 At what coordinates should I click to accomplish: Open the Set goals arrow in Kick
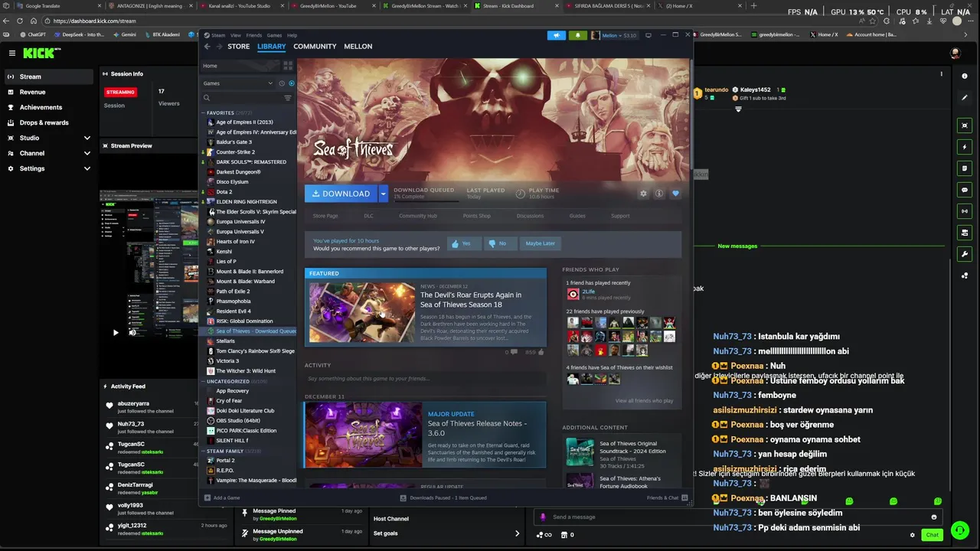517,533
